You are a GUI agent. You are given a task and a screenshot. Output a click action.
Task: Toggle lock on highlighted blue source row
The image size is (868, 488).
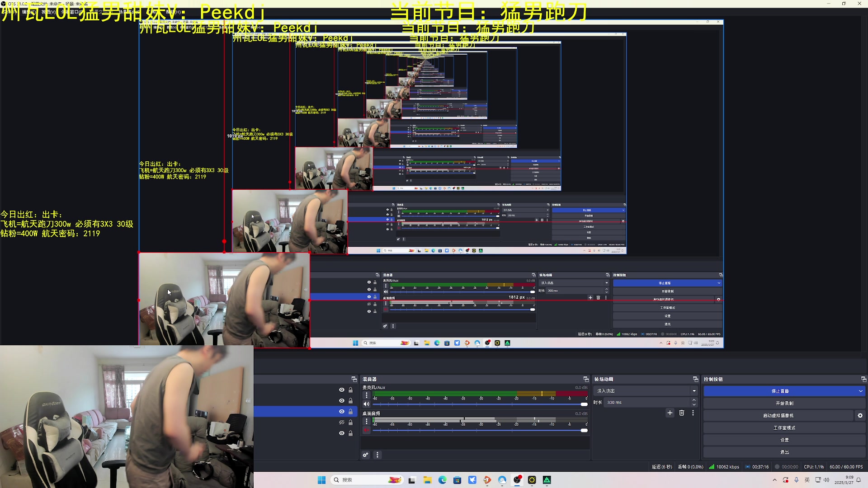[x=350, y=412]
